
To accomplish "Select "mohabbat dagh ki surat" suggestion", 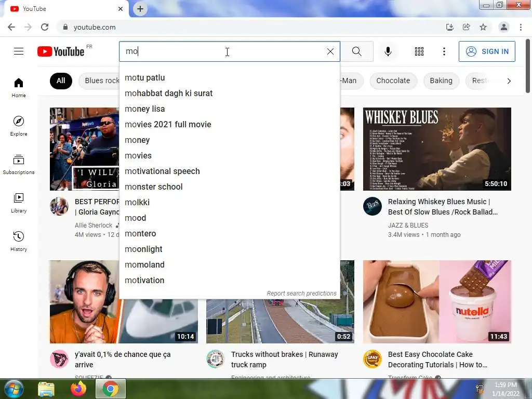I will point(229,94).
